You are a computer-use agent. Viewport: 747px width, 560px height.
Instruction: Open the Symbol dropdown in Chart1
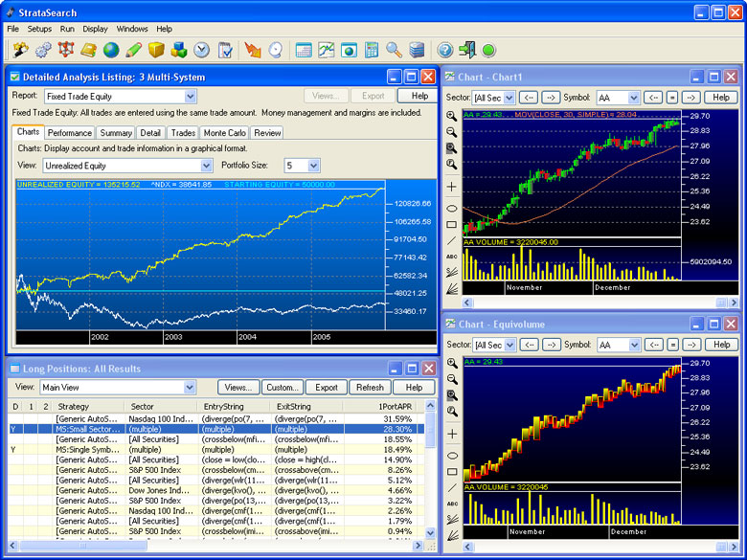(633, 98)
